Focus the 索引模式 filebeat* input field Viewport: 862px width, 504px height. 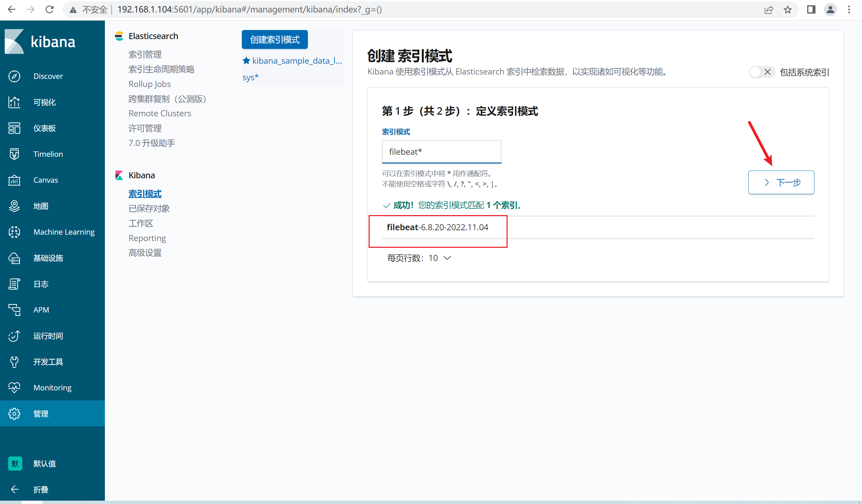(441, 151)
